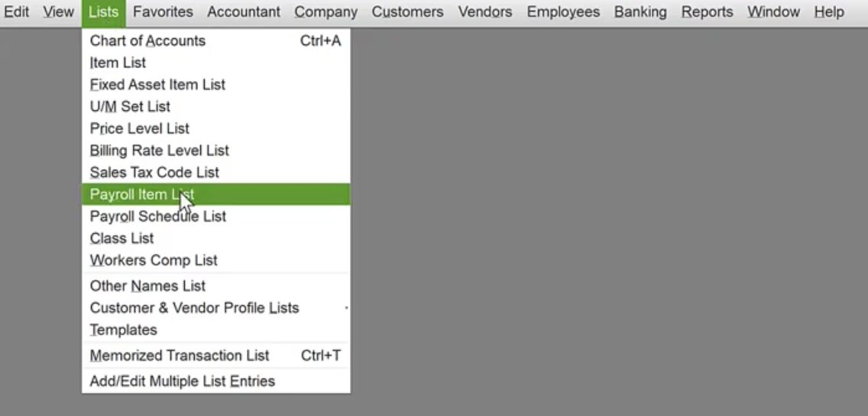Image resolution: width=868 pixels, height=416 pixels.
Task: Open the Memorized Transaction List
Action: [180, 356]
